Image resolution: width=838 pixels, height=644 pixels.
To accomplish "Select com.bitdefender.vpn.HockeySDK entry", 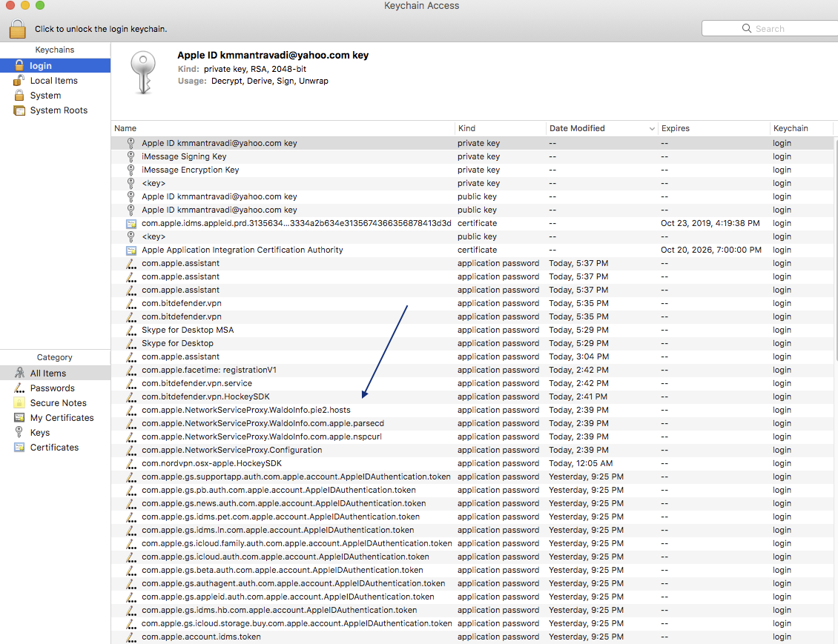I will 472,396.
